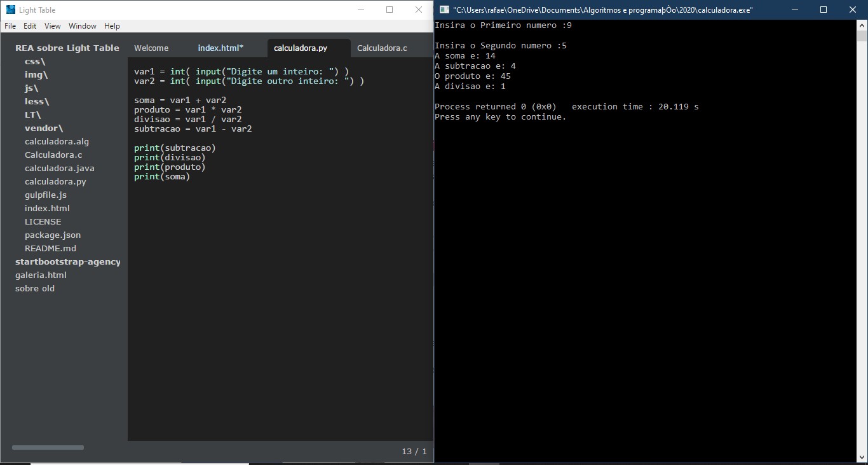
Task: Click the print(divisao) code line
Action: pyautogui.click(x=170, y=158)
